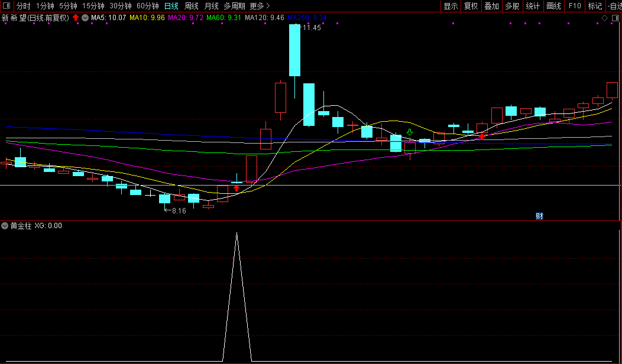
Task: Click the stock title 新希望(日线.前复权)
Action: tap(35, 18)
